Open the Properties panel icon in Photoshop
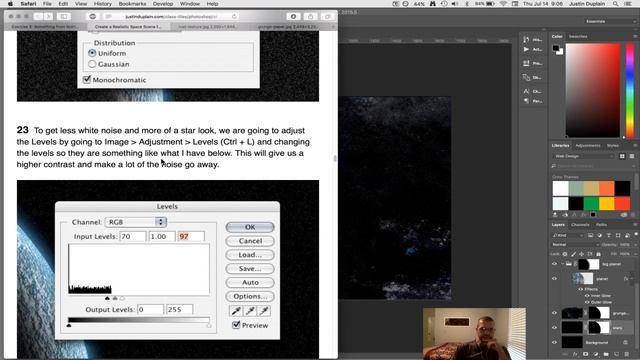This screenshot has width=640, height=360. [526, 63]
